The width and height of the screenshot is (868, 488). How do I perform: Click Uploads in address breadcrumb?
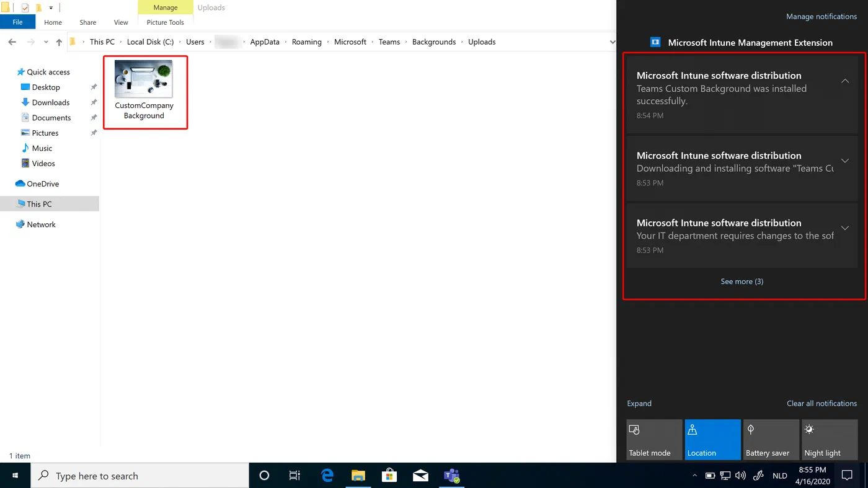click(482, 42)
